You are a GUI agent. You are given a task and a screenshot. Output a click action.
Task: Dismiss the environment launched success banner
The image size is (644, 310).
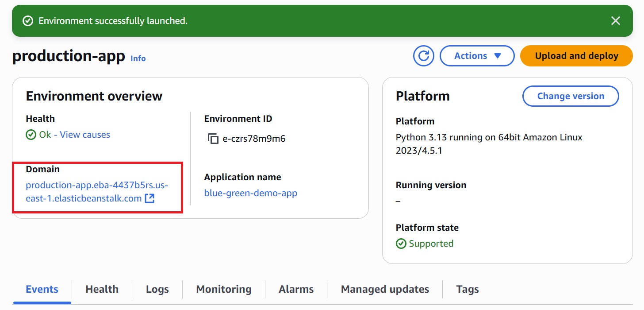click(x=615, y=21)
